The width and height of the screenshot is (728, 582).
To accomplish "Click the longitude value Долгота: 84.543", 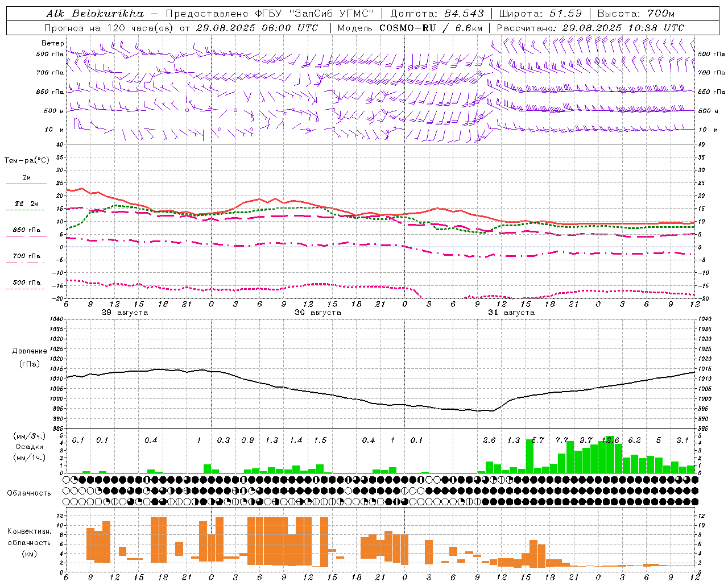I will click(x=437, y=14).
